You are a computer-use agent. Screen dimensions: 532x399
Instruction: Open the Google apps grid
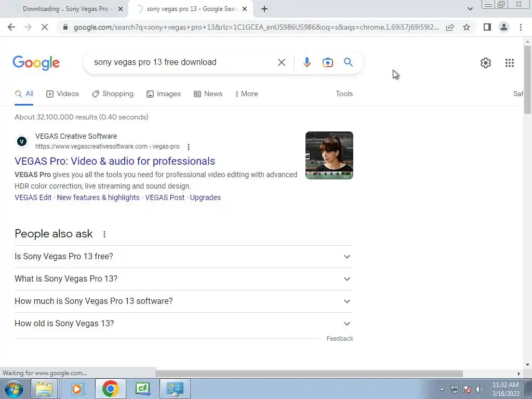pos(510,63)
